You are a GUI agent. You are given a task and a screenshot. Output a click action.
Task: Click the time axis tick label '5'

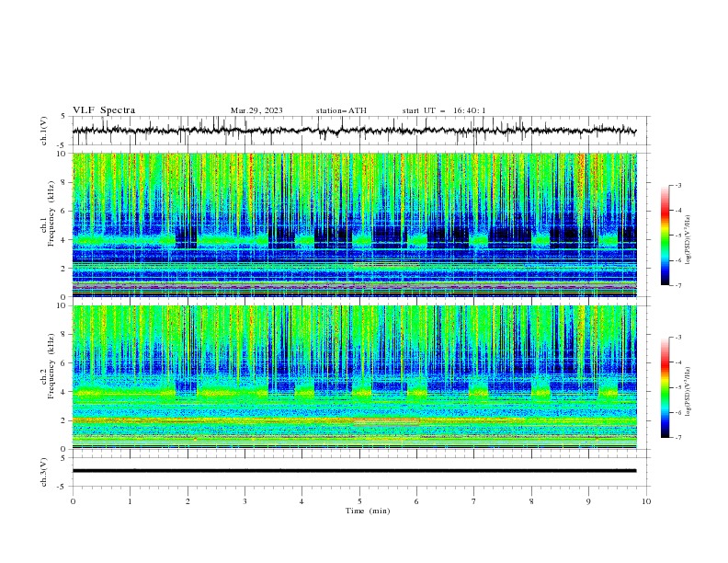pos(359,501)
